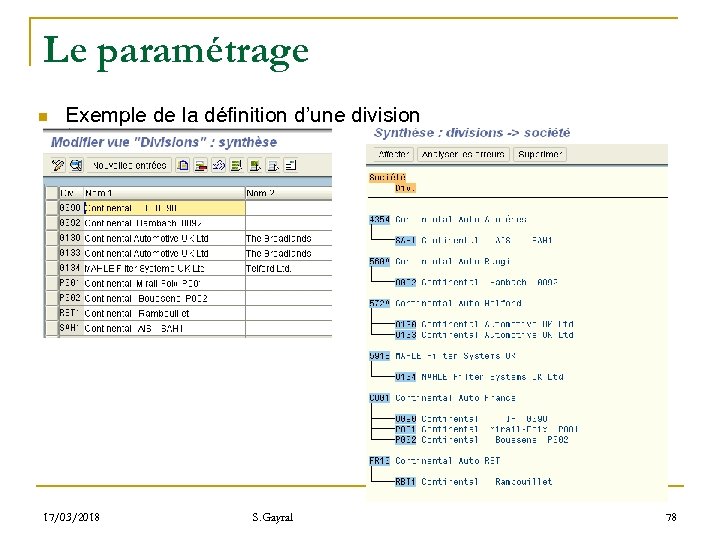Select company 5720 Continental Auto Telford
The height and width of the screenshot is (540, 720).
pos(379,303)
